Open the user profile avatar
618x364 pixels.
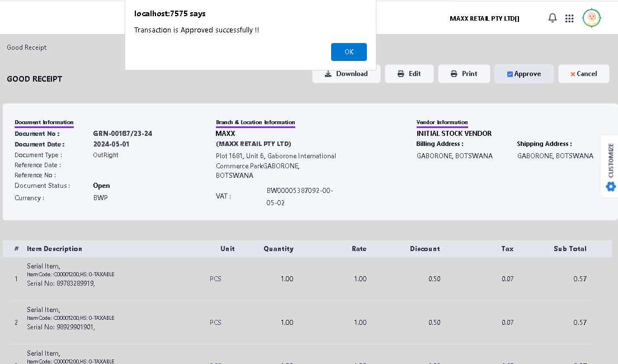pyautogui.click(x=591, y=18)
